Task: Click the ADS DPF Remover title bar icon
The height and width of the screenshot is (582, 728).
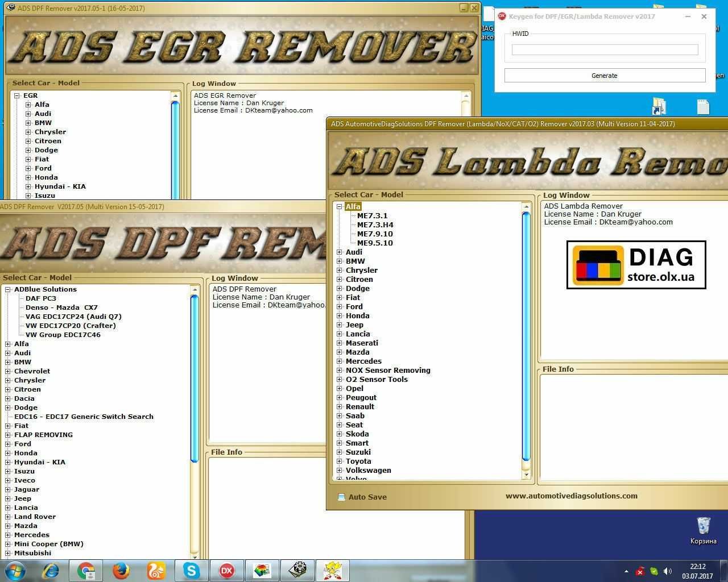Action: (x=10, y=8)
